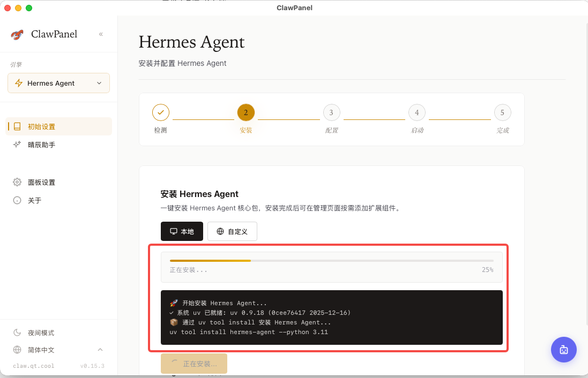Toggle 夜间模式 night mode
The width and height of the screenshot is (588, 378).
pyautogui.click(x=59, y=332)
